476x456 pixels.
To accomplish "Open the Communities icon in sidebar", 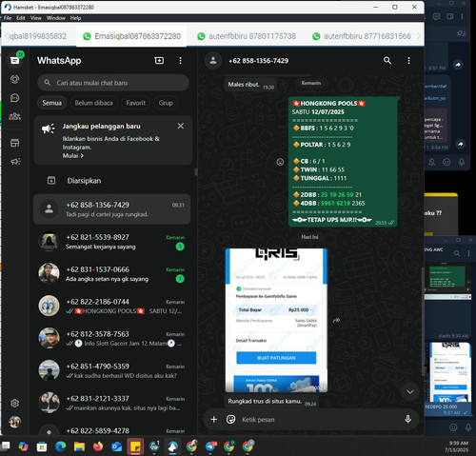I will point(14,116).
